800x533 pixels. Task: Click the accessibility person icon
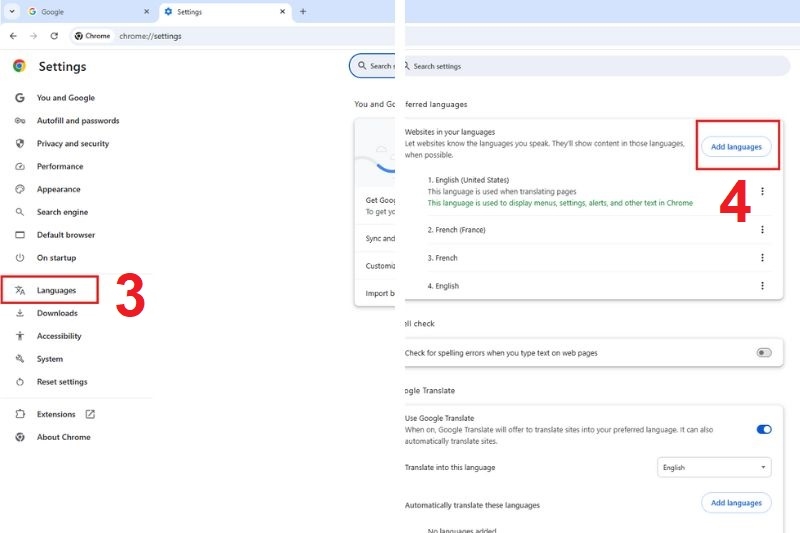click(20, 336)
